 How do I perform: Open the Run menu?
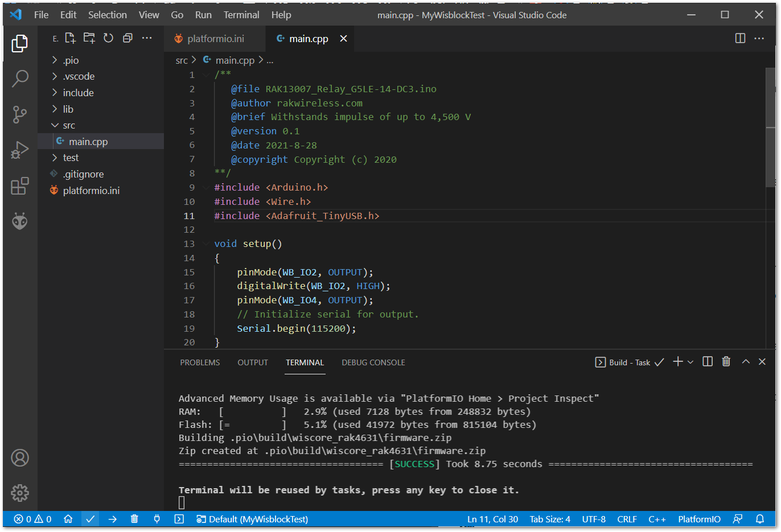[203, 15]
